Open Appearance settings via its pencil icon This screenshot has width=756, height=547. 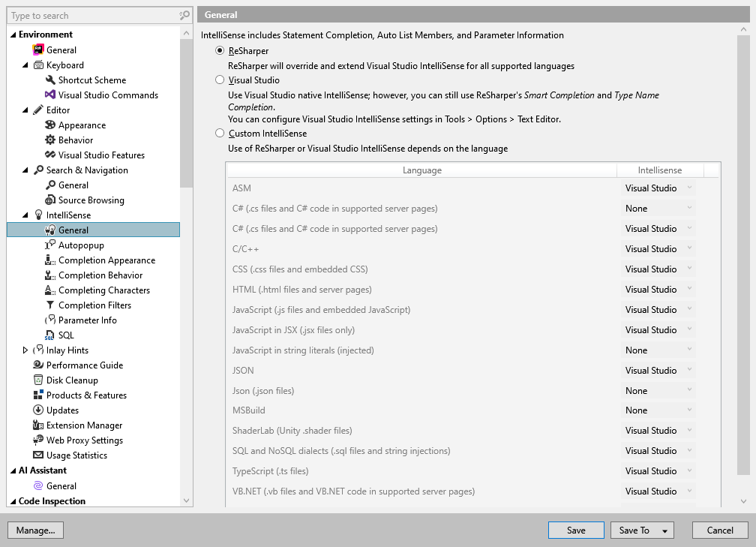[49, 125]
